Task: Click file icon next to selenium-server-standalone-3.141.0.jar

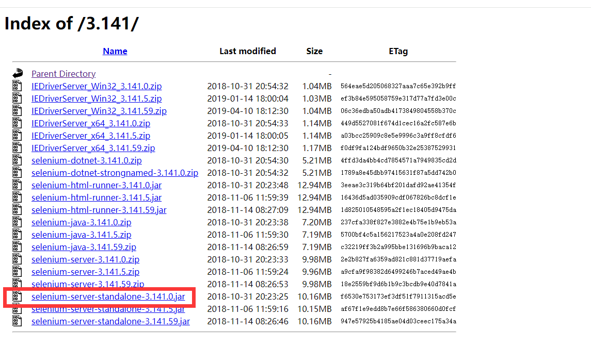Action: click(x=18, y=296)
